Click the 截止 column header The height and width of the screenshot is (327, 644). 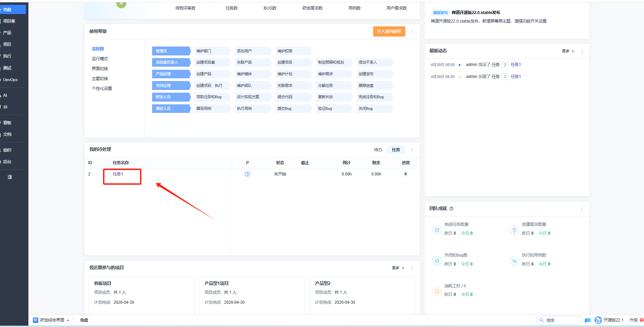point(305,163)
